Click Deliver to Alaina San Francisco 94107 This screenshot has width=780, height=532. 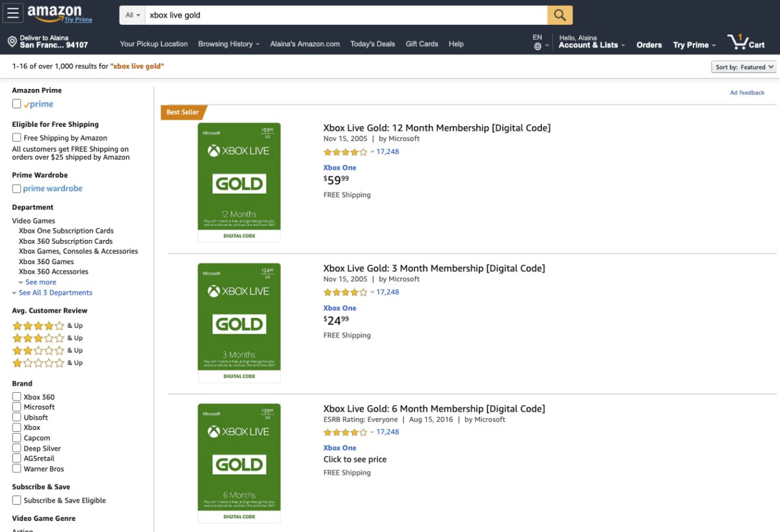(48, 42)
